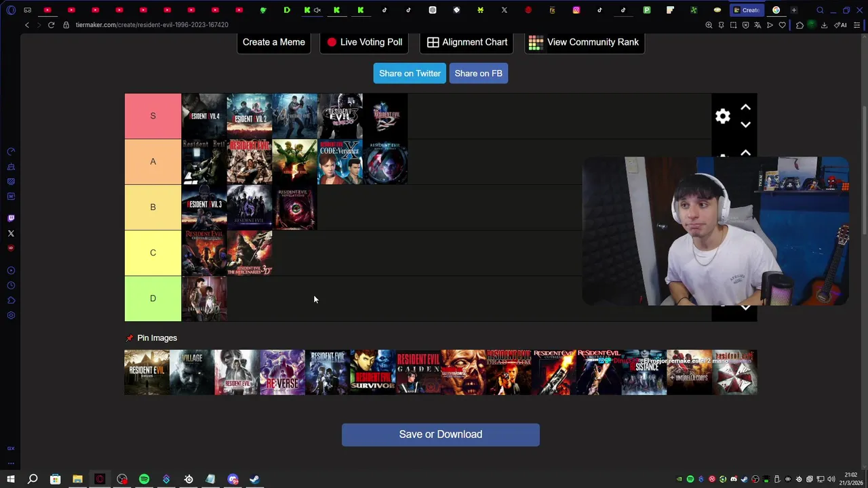
Task: Move the S tier row down with arrow
Action: click(x=745, y=125)
